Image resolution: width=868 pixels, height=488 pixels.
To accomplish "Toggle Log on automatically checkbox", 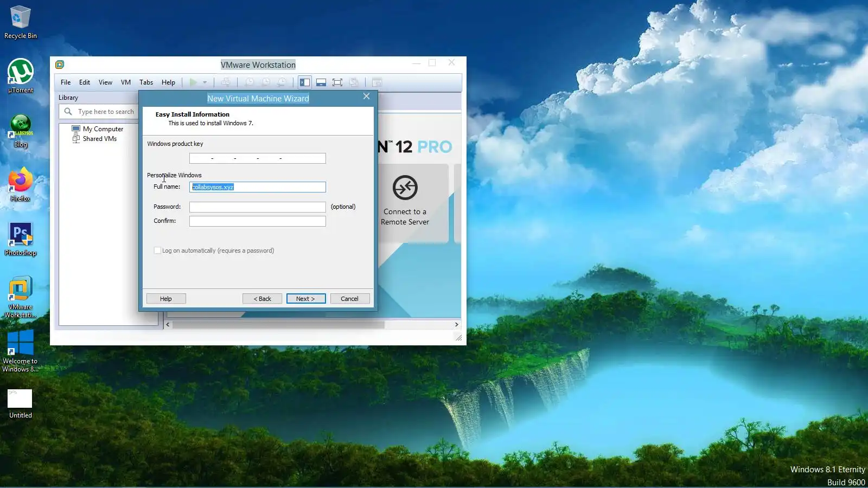I will (x=157, y=251).
